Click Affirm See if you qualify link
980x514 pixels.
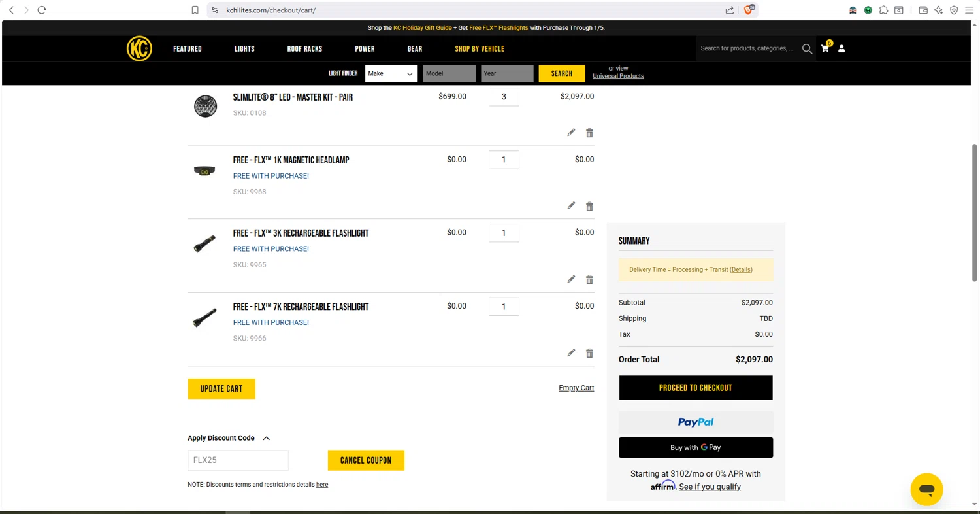710,487
